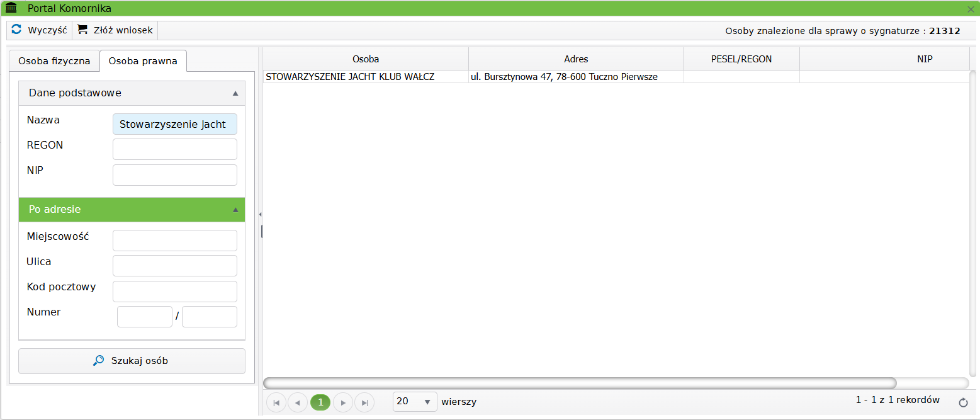Image resolution: width=980 pixels, height=420 pixels.
Task: Click the REGON input field
Action: click(x=175, y=149)
